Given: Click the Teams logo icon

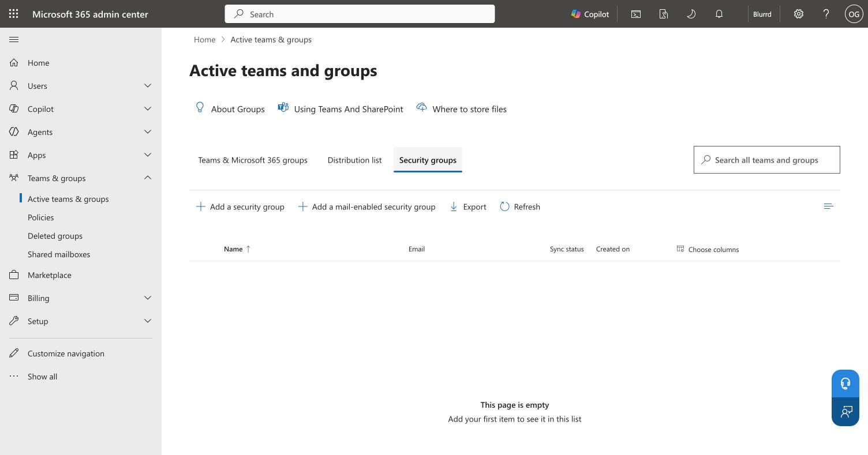Looking at the screenshot, I should pyautogui.click(x=283, y=108).
